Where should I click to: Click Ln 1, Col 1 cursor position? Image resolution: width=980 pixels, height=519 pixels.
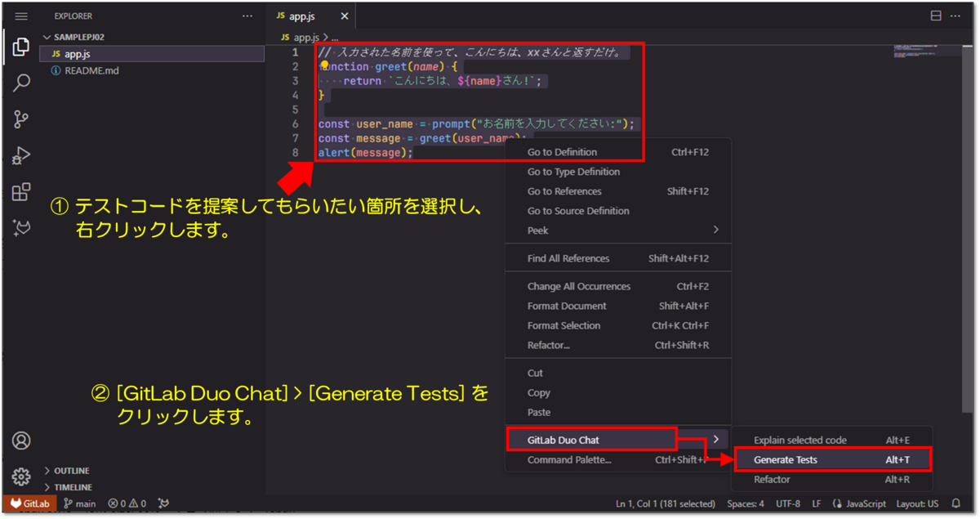coord(665,503)
